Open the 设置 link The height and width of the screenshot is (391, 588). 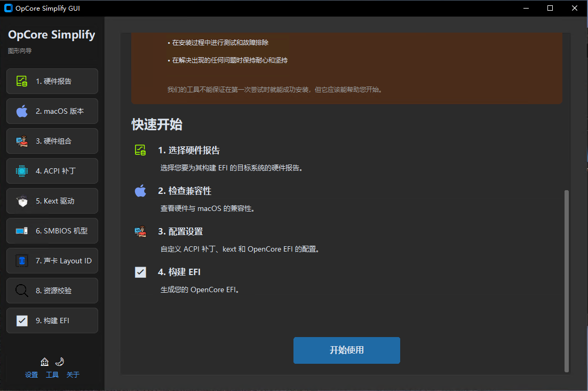coord(31,375)
